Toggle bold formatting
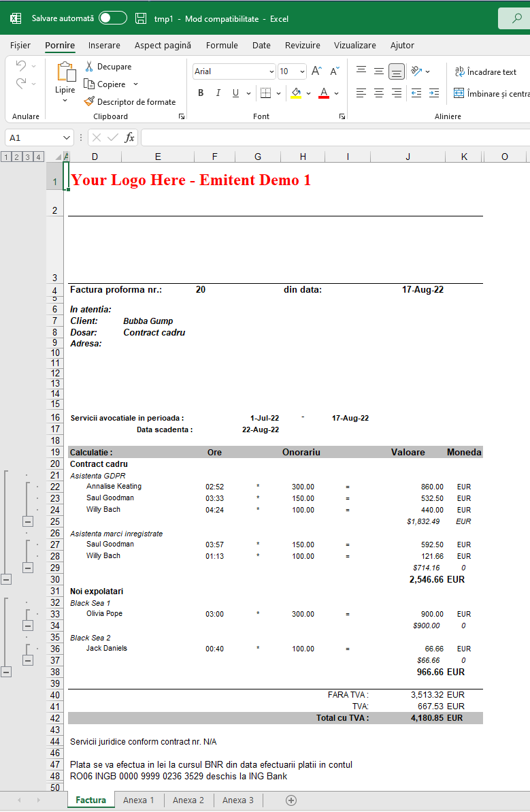 click(x=201, y=93)
